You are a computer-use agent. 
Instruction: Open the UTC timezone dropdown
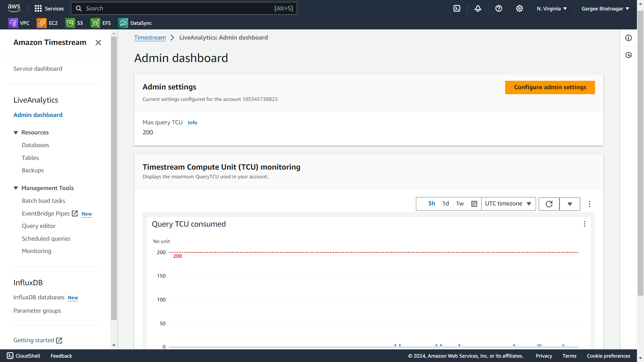tap(508, 203)
